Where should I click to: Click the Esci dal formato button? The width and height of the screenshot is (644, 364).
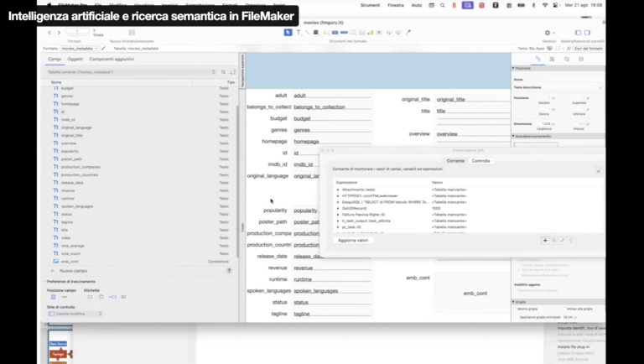click(x=589, y=49)
